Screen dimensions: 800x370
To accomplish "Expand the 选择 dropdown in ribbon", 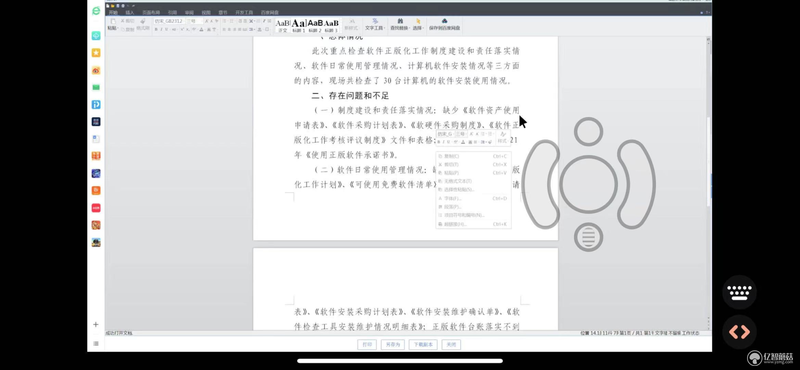I will pyautogui.click(x=417, y=24).
